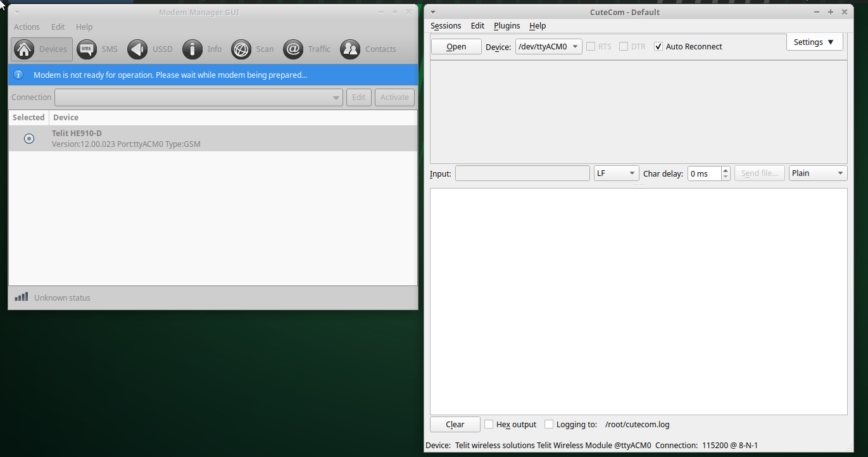This screenshot has height=457, width=868.
Task: Click the CuteCom command history area
Action: pyautogui.click(x=638, y=112)
